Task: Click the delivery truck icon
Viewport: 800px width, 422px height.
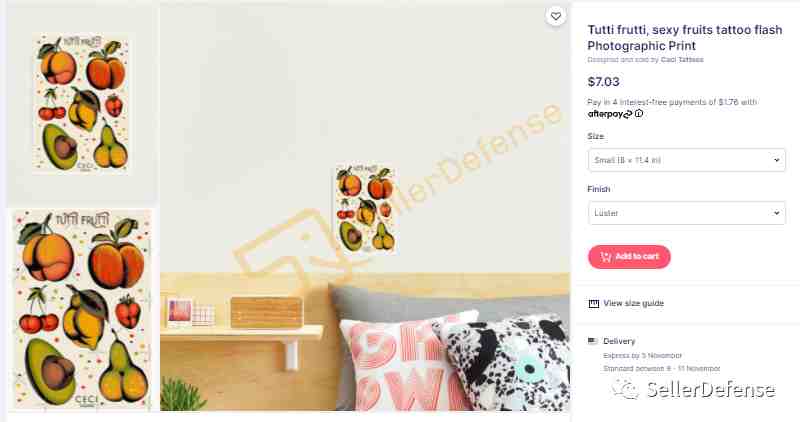Action: click(x=593, y=341)
